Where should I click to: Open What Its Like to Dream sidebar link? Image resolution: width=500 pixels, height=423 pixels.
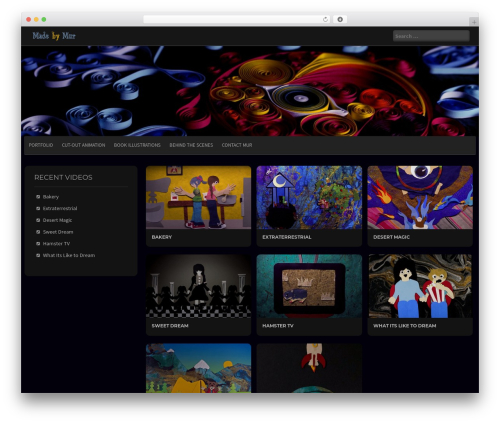pos(69,255)
